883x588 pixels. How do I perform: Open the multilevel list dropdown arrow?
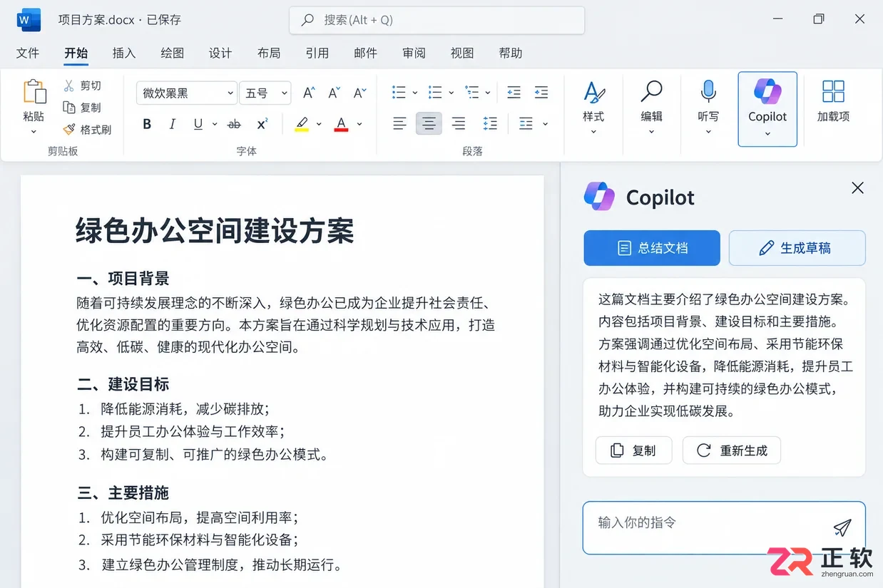pos(488,93)
